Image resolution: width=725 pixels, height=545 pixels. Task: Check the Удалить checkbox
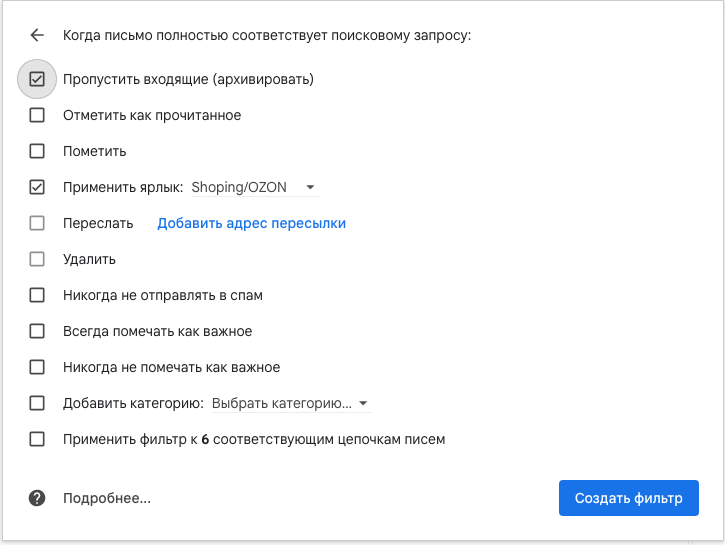(37, 259)
